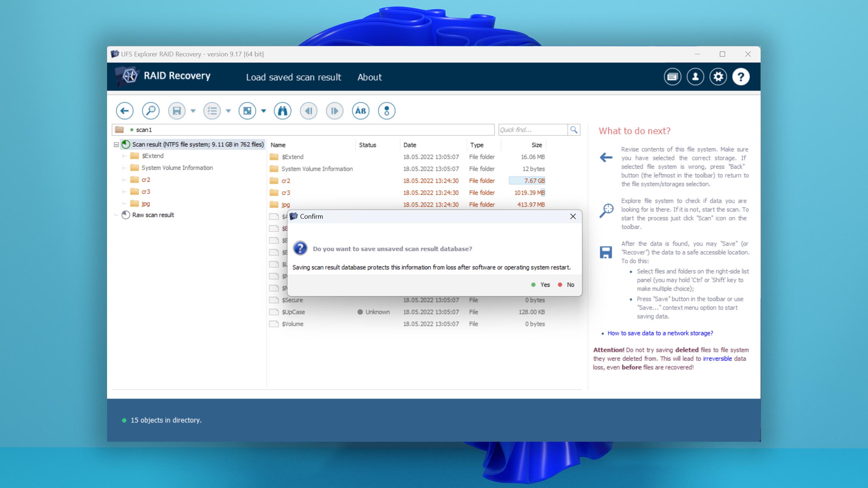Click the find next toolbar icon
This screenshot has height=488, width=868.
point(335,111)
